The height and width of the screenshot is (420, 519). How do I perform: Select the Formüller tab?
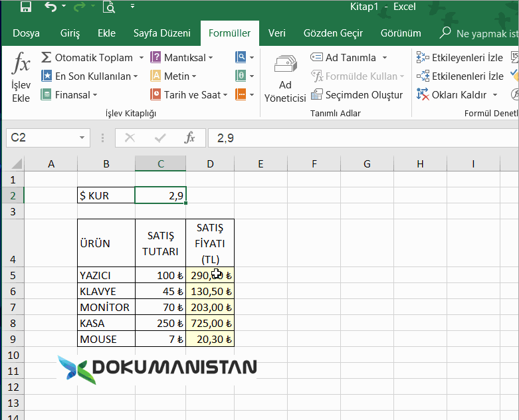coord(230,33)
